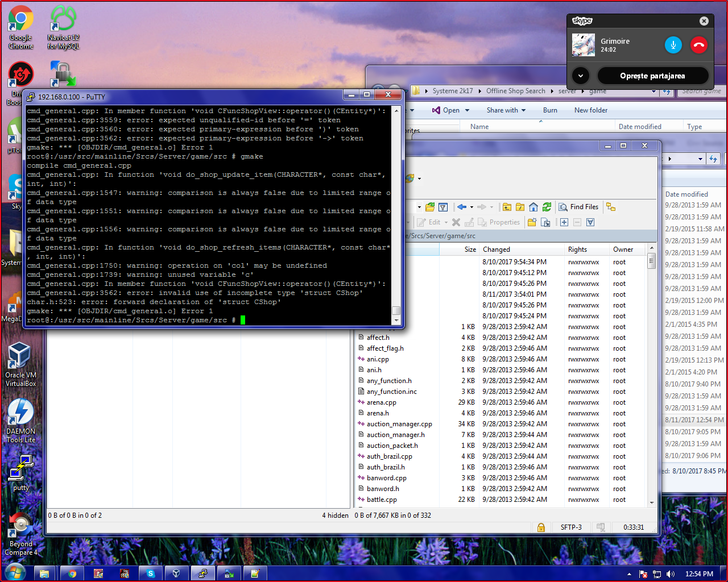Show hidden system tray icons
Screen dimensions: 728x582
pos(629,574)
